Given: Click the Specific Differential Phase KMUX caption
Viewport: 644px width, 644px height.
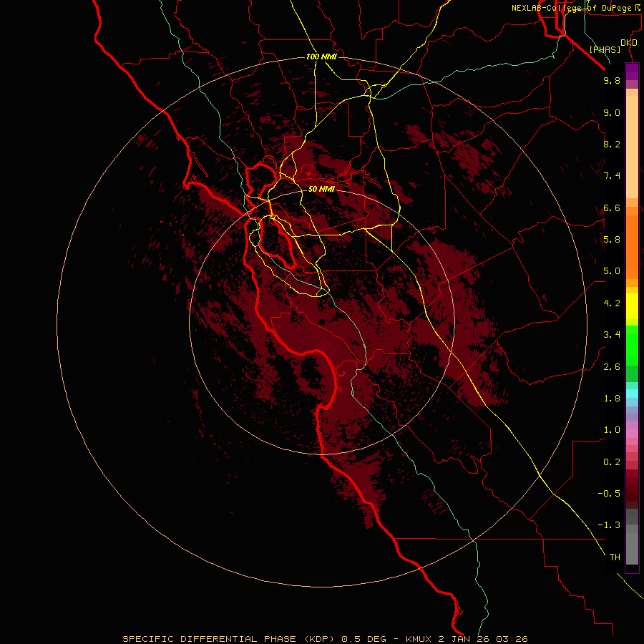Looking at the screenshot, I should [x=325, y=639].
